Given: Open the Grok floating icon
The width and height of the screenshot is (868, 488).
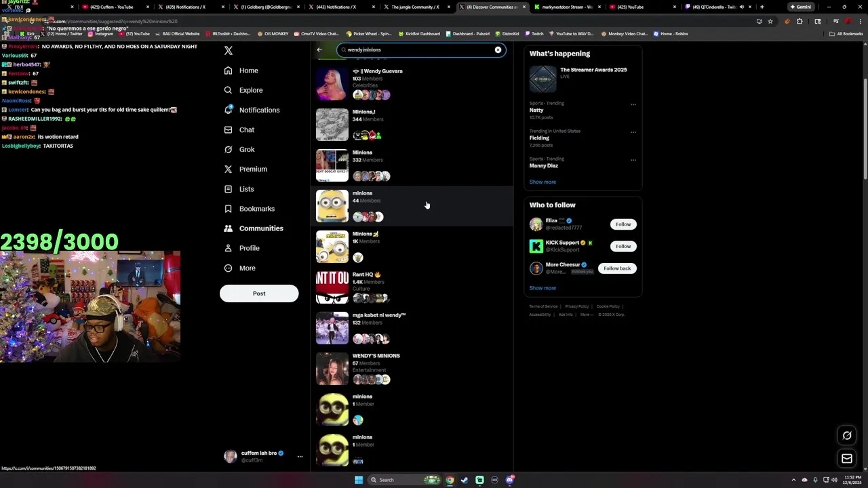Looking at the screenshot, I should pos(847,436).
